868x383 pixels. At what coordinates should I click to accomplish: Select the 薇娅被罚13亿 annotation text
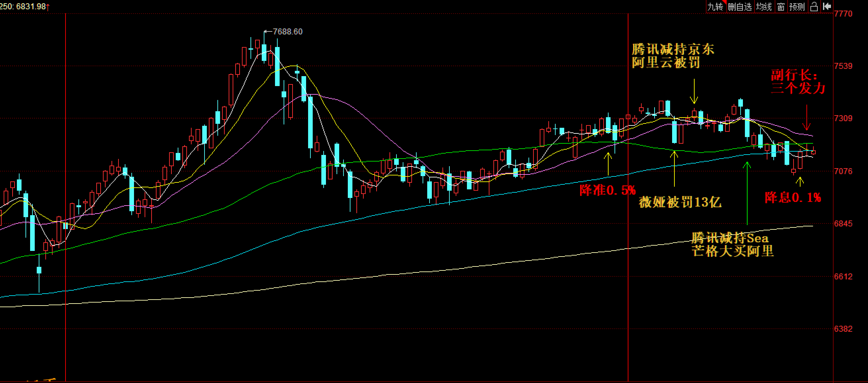pyautogui.click(x=680, y=202)
